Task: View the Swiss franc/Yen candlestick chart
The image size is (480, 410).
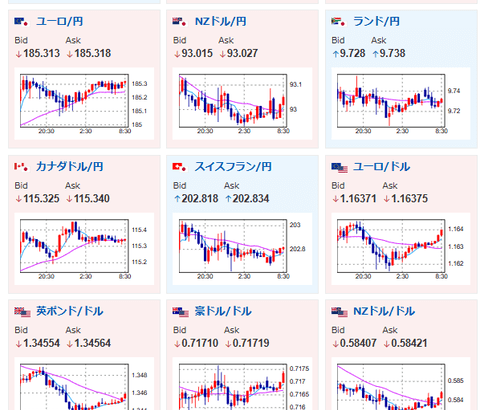Action: pos(242,249)
